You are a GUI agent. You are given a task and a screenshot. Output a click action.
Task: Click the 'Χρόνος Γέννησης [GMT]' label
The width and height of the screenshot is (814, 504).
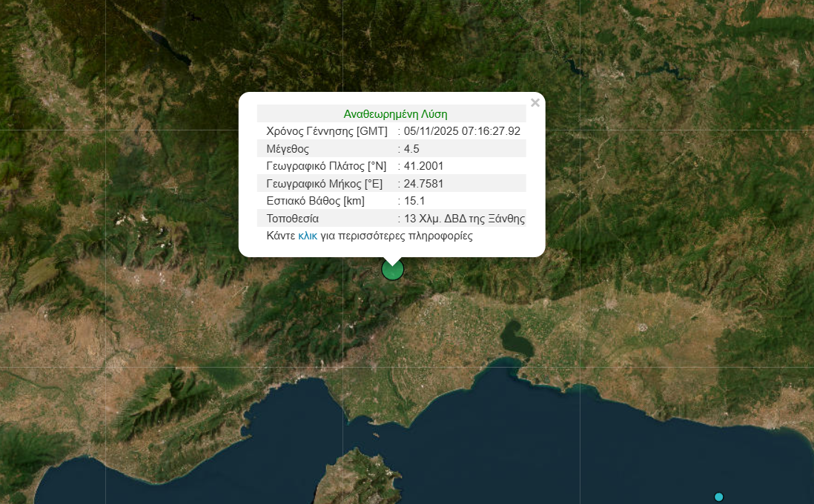pos(327,131)
